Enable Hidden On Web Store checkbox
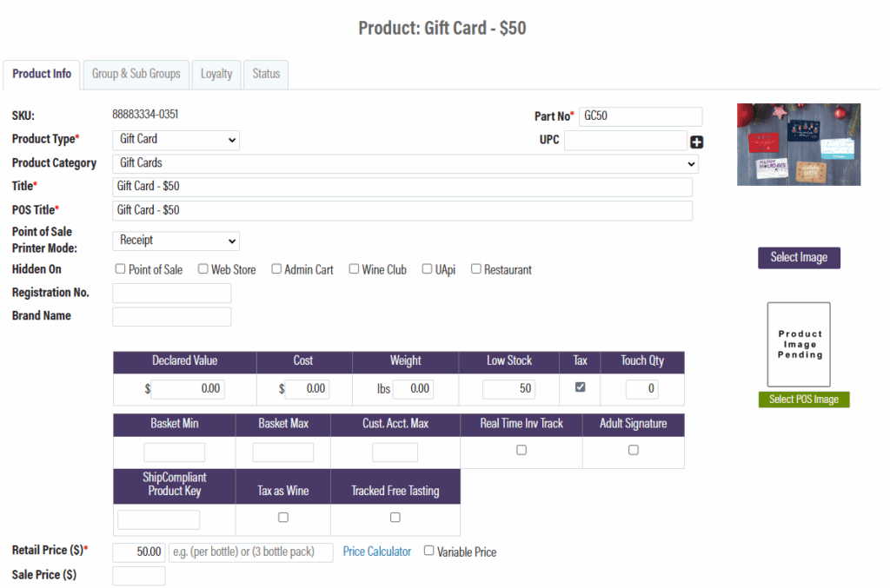Viewport: 890px width, 588px height. [x=203, y=269]
